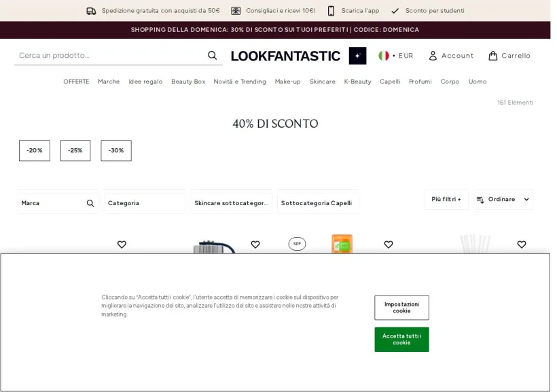Expand the Skincare sottocategoria filter
The image size is (557, 392).
click(231, 203)
